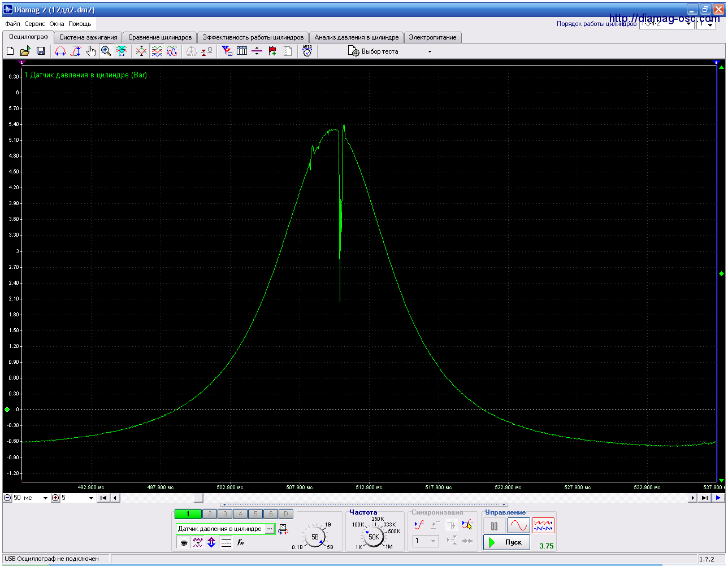Screen dimensions: 728x566
Task: Click the purple divider-line icon
Action: (x=257, y=51)
